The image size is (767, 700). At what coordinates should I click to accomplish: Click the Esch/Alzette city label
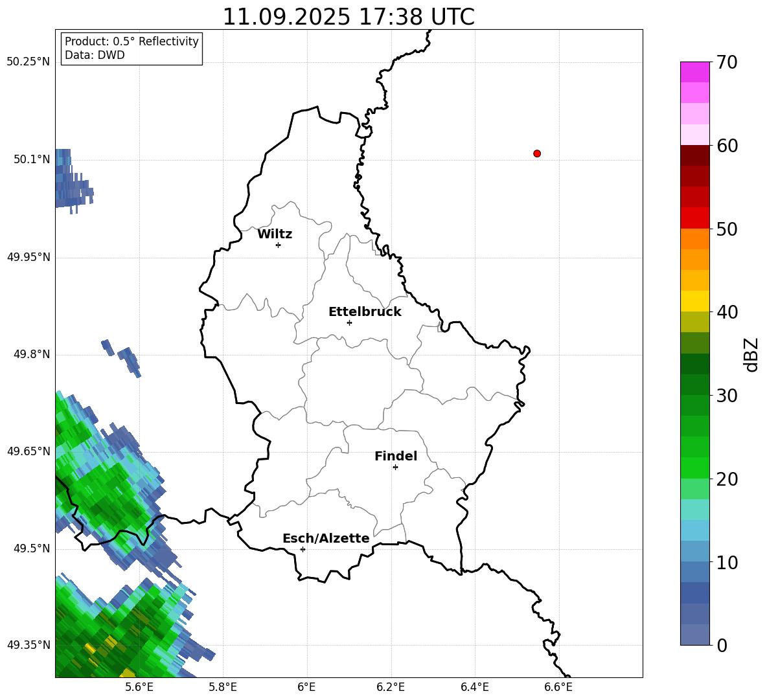coord(326,538)
